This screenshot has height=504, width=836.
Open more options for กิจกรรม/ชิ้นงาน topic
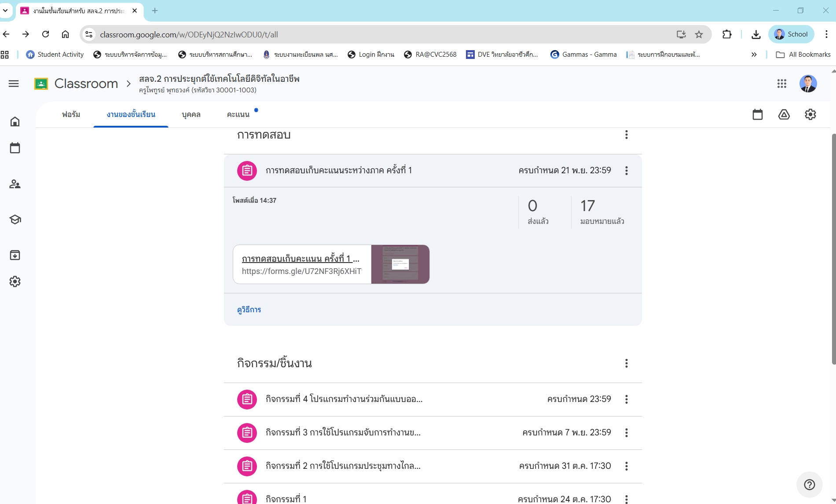626,363
